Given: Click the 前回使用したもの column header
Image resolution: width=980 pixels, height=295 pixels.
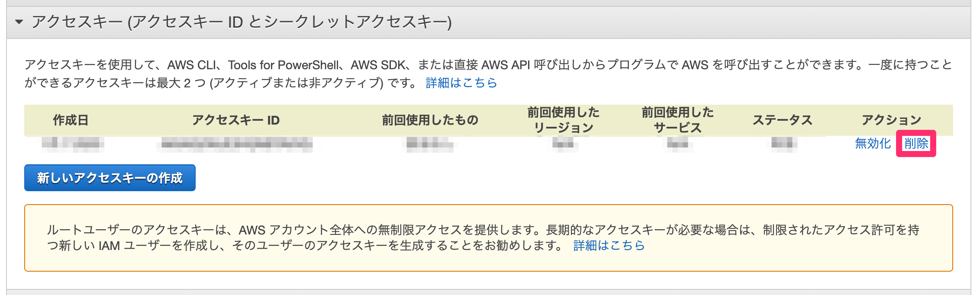Looking at the screenshot, I should [x=430, y=120].
